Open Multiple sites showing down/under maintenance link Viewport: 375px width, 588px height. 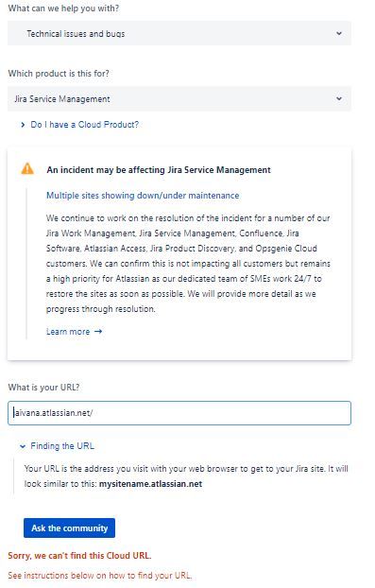(x=143, y=196)
